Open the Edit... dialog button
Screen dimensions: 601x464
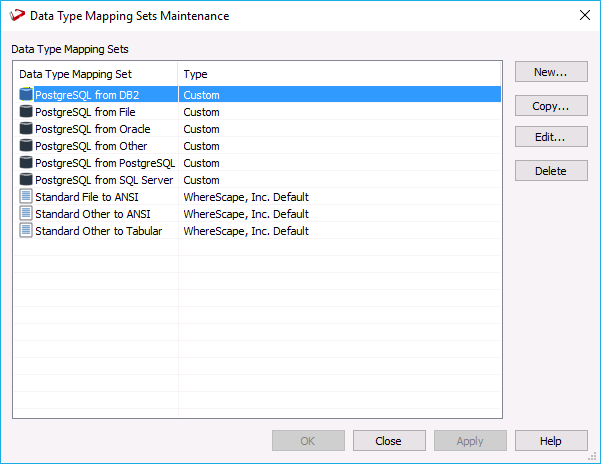click(550, 137)
